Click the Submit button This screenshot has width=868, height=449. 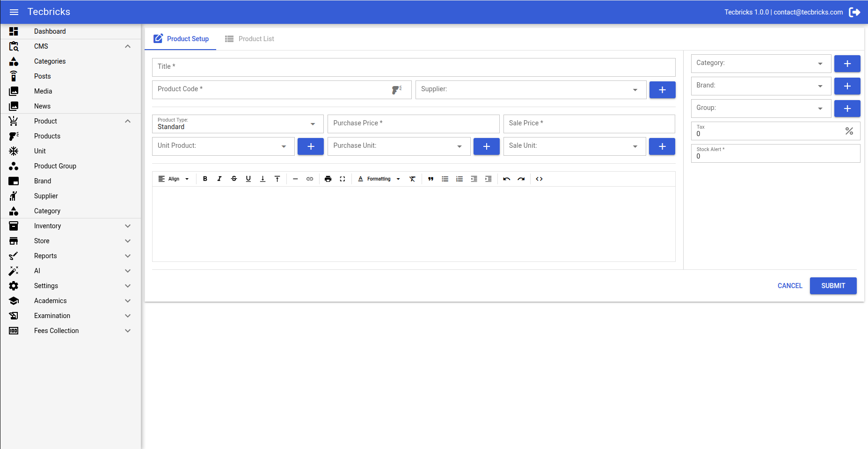[833, 286]
